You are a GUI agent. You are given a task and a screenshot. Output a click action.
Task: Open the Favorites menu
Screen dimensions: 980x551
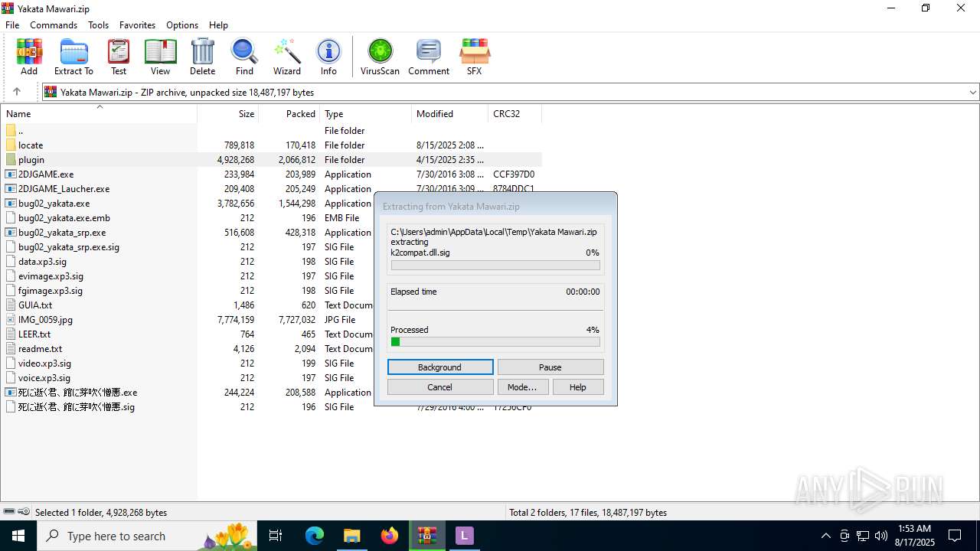coord(137,24)
